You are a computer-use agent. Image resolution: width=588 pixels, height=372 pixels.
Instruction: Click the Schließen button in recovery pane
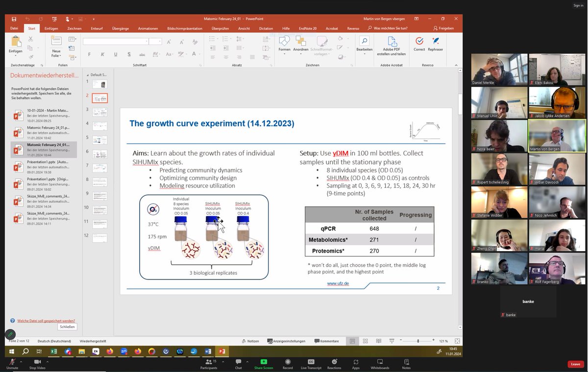click(68, 327)
